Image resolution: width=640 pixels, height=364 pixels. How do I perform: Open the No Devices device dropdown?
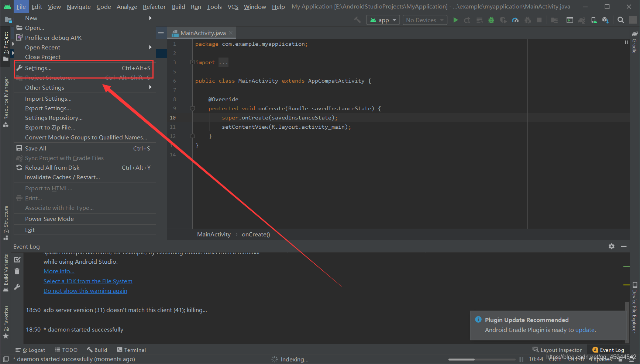click(x=424, y=20)
